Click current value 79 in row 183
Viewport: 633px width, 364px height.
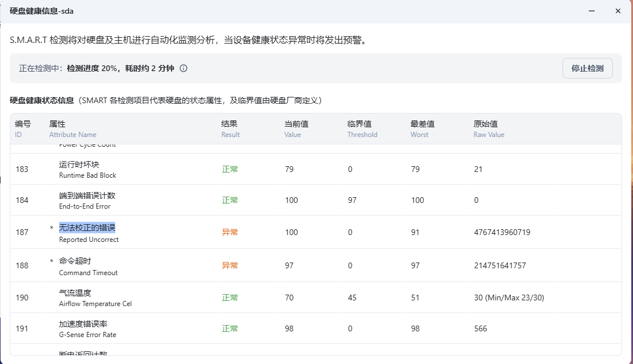pyautogui.click(x=289, y=169)
